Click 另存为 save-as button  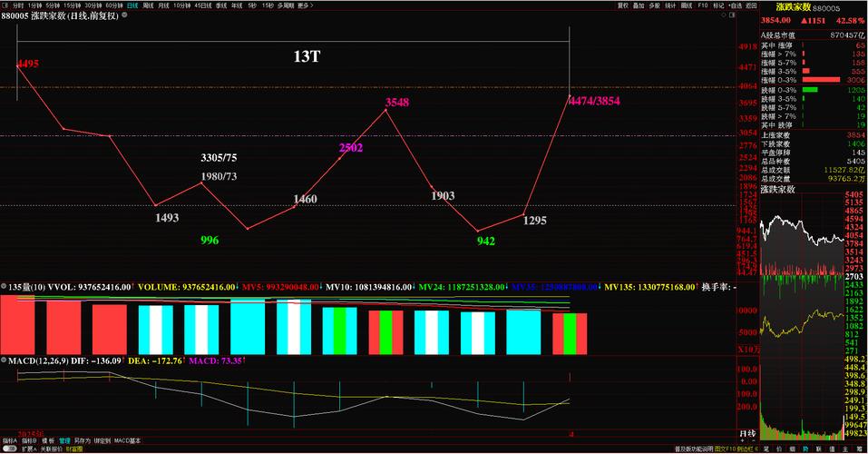(83, 440)
